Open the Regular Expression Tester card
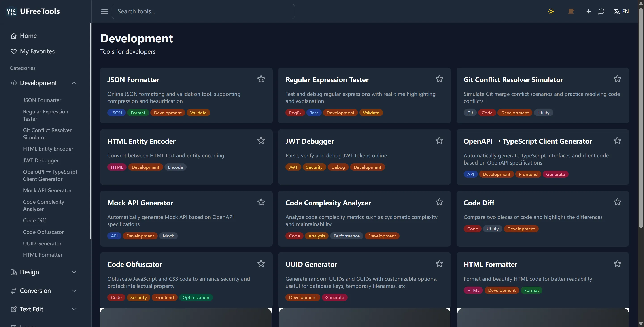644x327 pixels. pyautogui.click(x=327, y=80)
